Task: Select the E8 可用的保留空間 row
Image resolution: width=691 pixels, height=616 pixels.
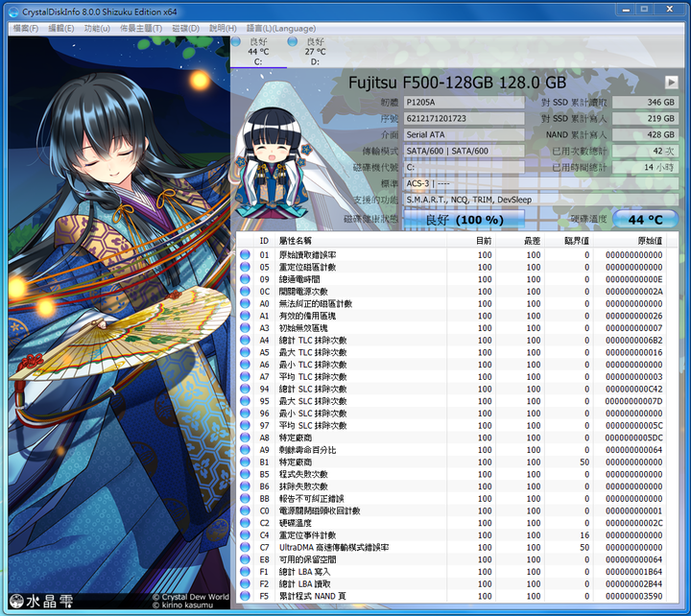Action: (452, 559)
